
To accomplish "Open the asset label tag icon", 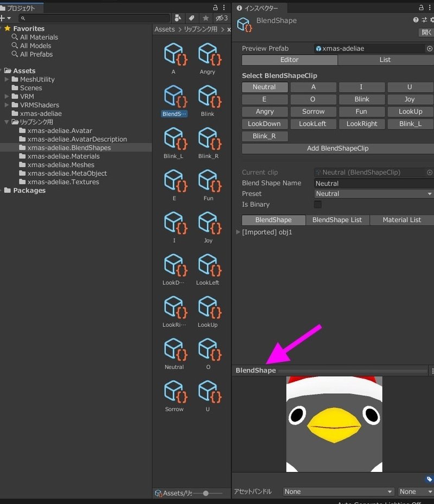I will [x=429, y=479].
